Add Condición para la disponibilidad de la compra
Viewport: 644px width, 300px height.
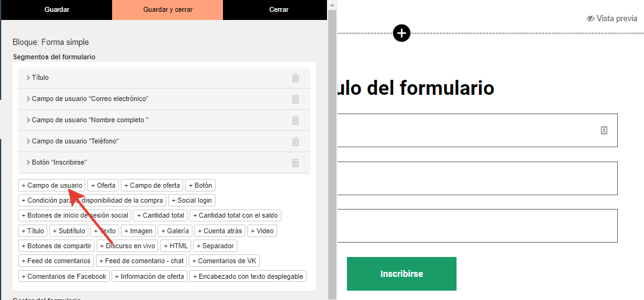click(x=92, y=200)
